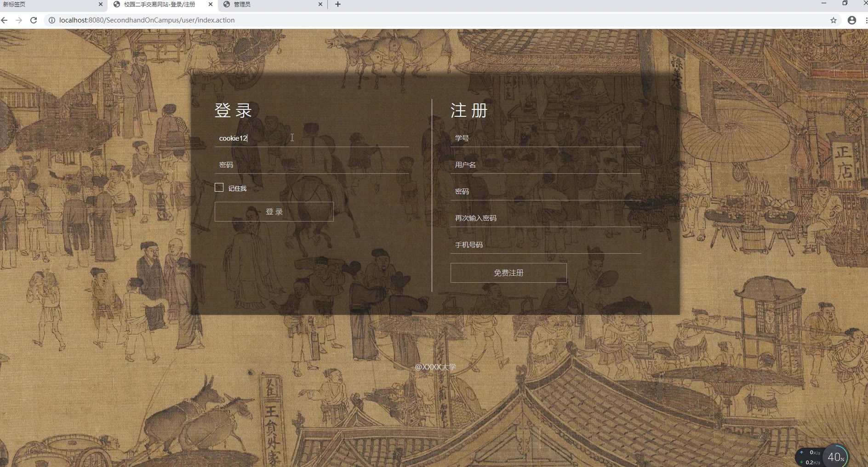
Task: Click the registration 密码 field
Action: pos(546,192)
